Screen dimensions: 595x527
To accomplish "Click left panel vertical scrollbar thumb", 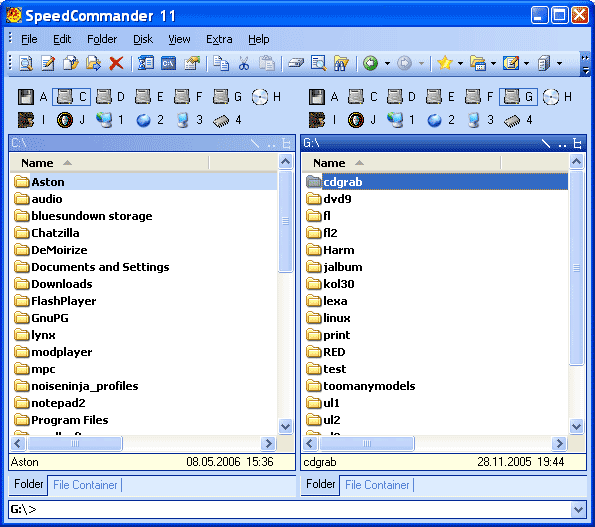I will (285, 222).
